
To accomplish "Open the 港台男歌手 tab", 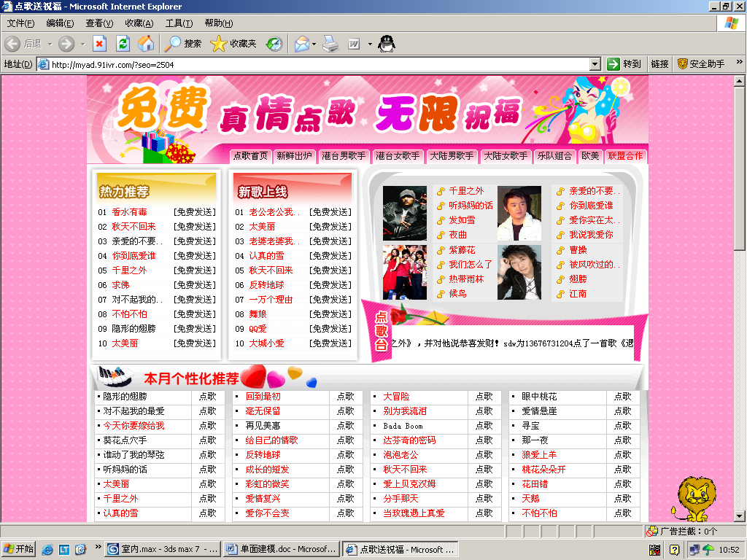I will click(x=344, y=156).
